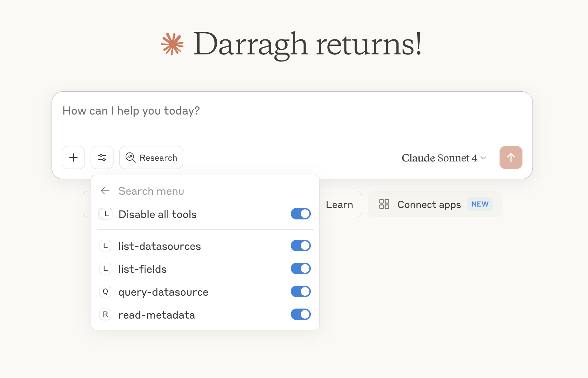Toggle the Disable all tools switch
The image size is (588, 378).
pyautogui.click(x=300, y=214)
